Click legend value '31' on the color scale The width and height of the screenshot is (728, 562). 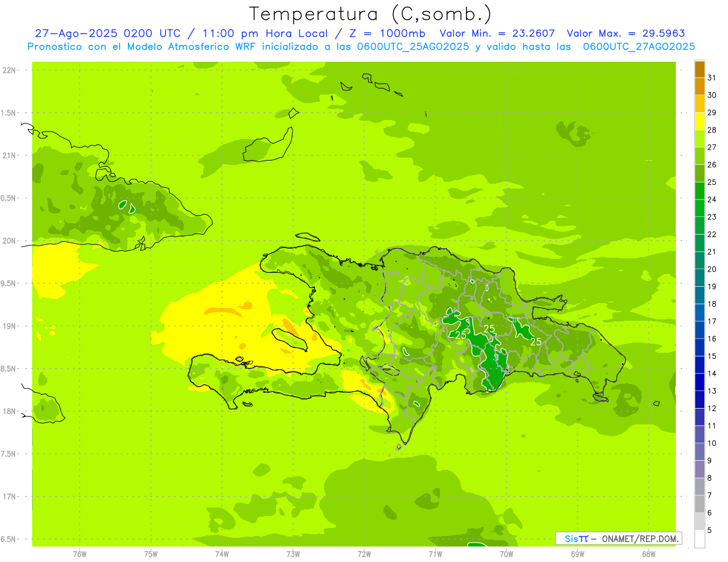(712, 78)
